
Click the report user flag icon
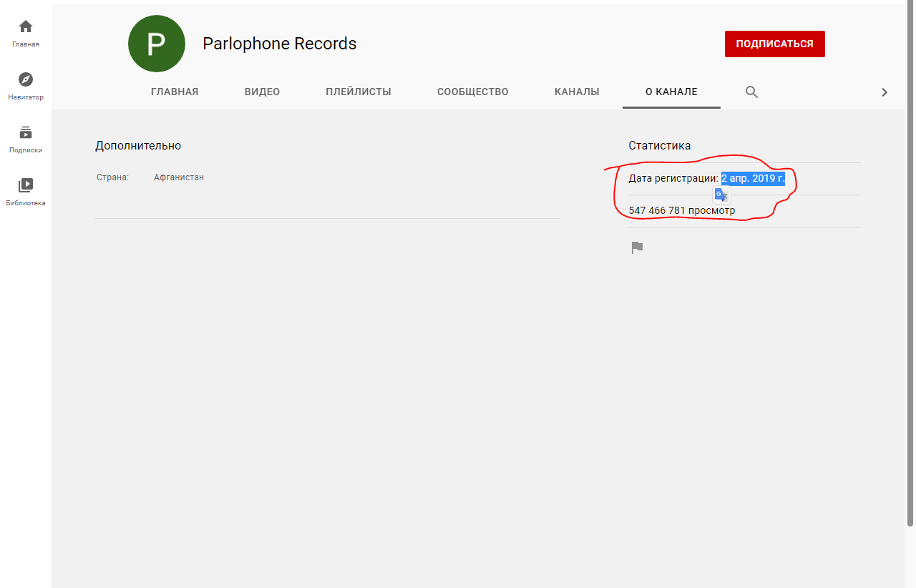coord(637,248)
